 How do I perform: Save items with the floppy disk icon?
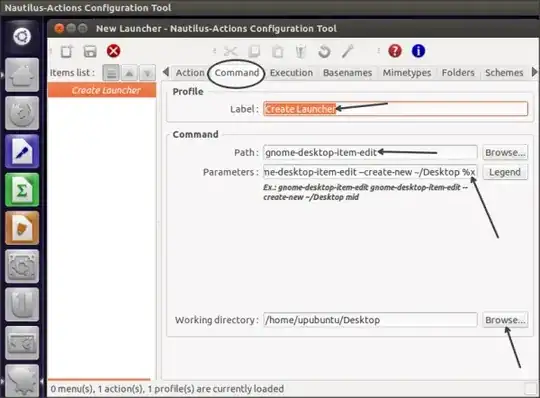pos(90,52)
